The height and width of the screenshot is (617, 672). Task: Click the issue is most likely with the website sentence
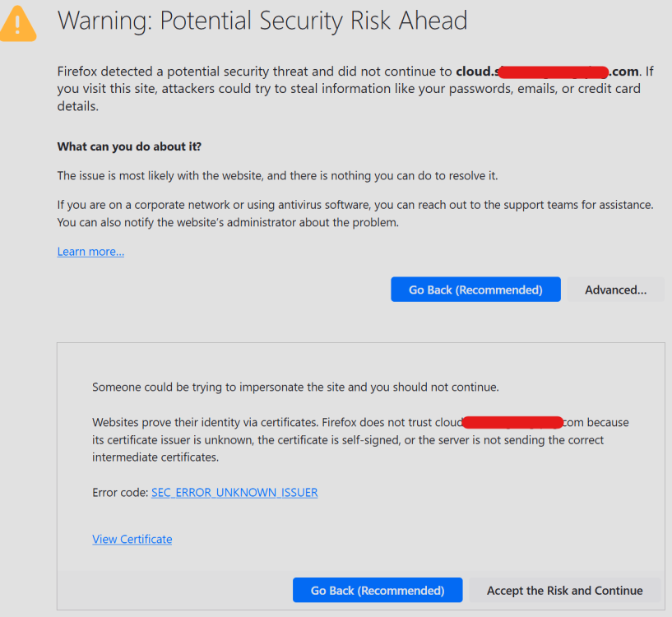tap(278, 176)
